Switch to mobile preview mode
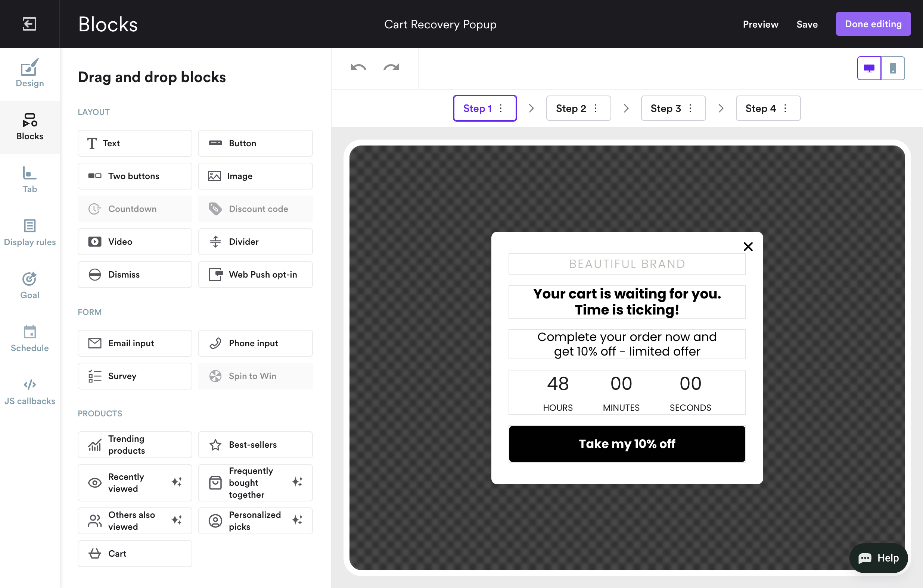 click(893, 68)
